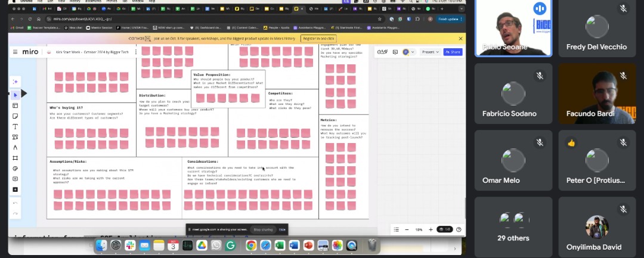Click the Who's buying it? heading

pos(67,107)
